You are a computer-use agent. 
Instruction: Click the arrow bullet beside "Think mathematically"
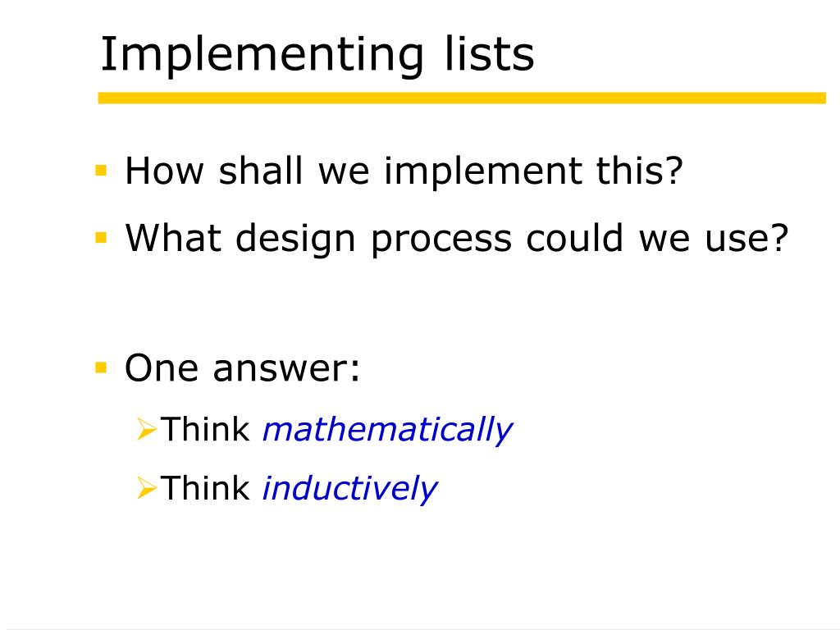point(146,429)
